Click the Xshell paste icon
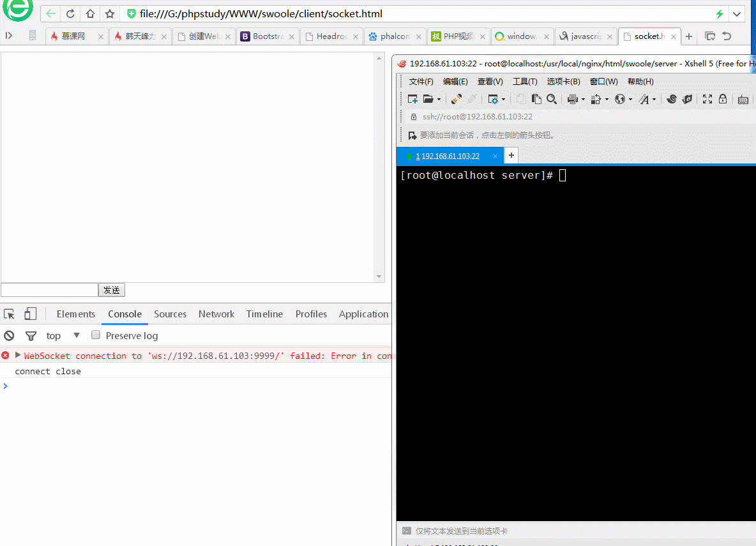The image size is (756, 546). click(536, 99)
